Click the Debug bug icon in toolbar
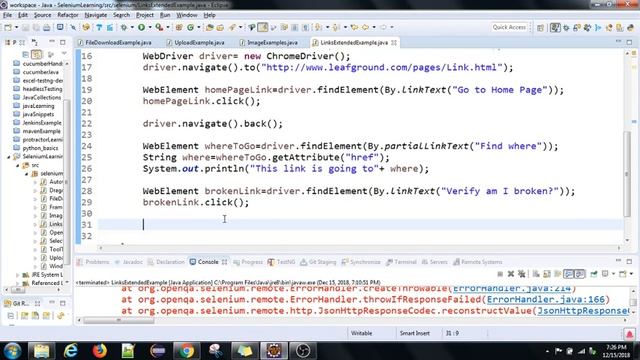Screen dimensions: 640x360 tap(124, 27)
